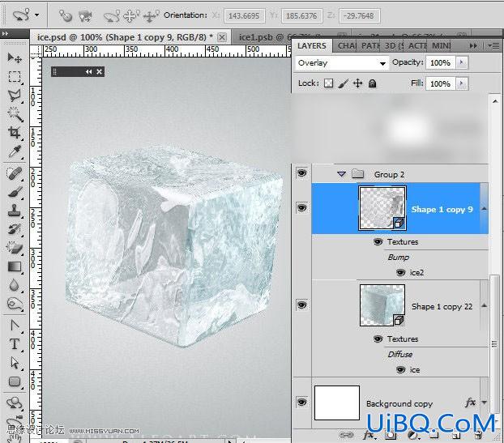504x443 pixels.
Task: Toggle lock image pixels brush icon
Action: pyautogui.click(x=343, y=83)
